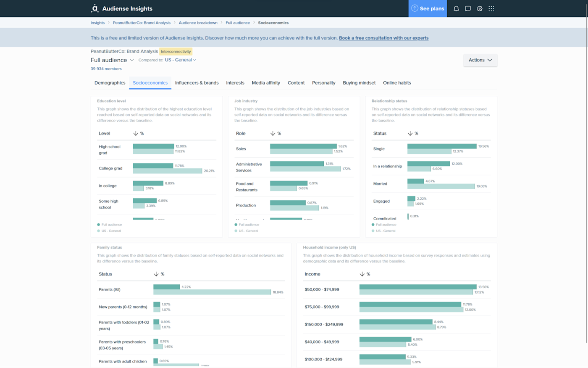Click the Full audience breadcrumb link
588x368 pixels.
pyautogui.click(x=238, y=23)
